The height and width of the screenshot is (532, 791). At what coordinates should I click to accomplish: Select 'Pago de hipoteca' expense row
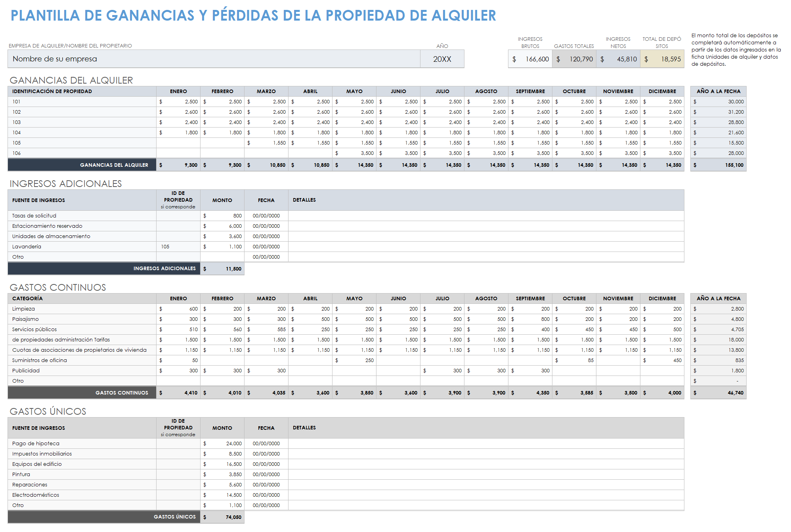pos(82,444)
